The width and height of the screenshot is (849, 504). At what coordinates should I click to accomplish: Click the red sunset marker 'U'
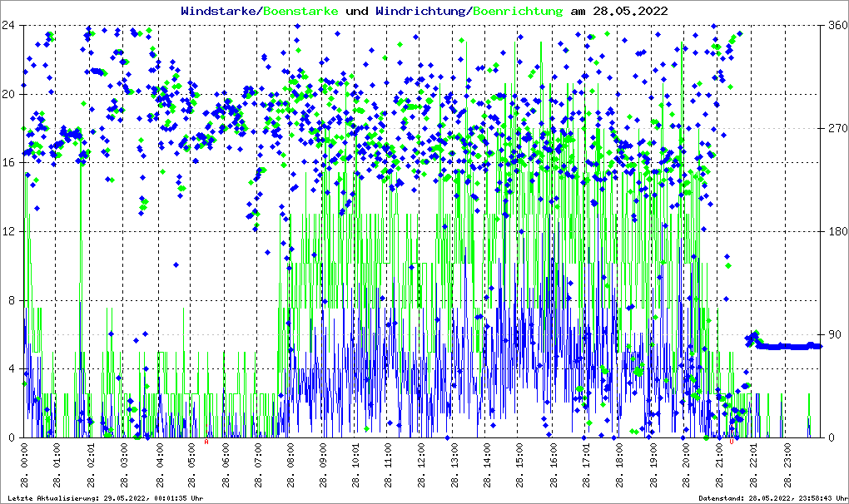coord(732,442)
